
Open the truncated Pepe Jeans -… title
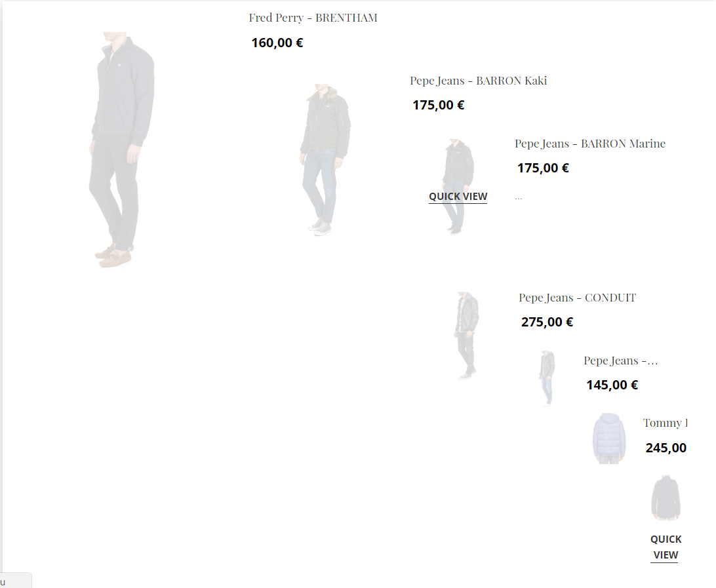point(620,361)
